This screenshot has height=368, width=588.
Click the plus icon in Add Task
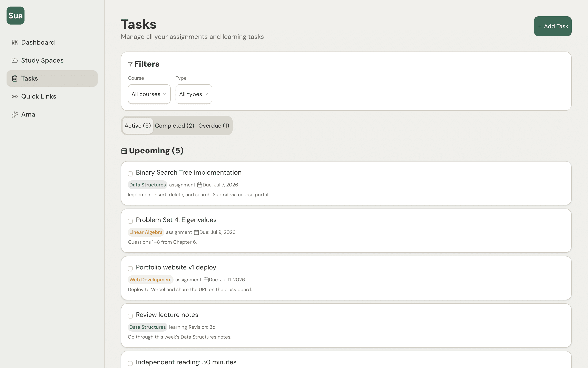[540, 26]
